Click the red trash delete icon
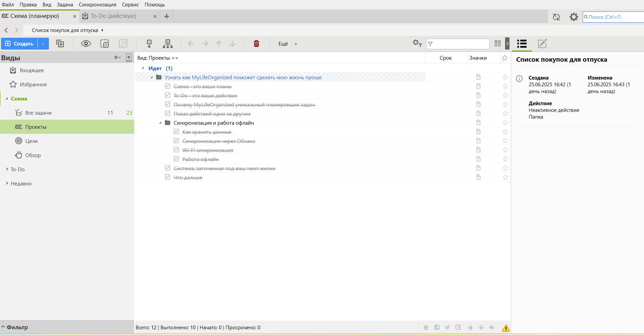Image resolution: width=644 pixels, height=335 pixels. coord(256,44)
